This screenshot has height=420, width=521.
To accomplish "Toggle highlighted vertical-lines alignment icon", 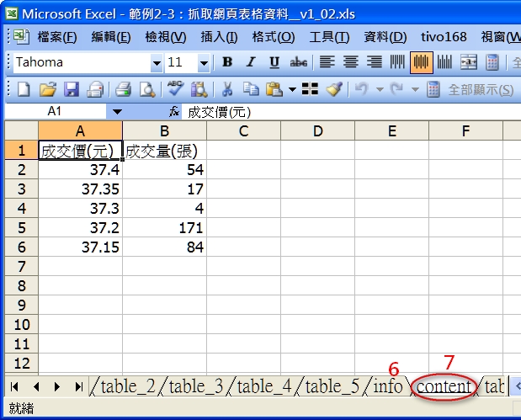I will (x=421, y=62).
